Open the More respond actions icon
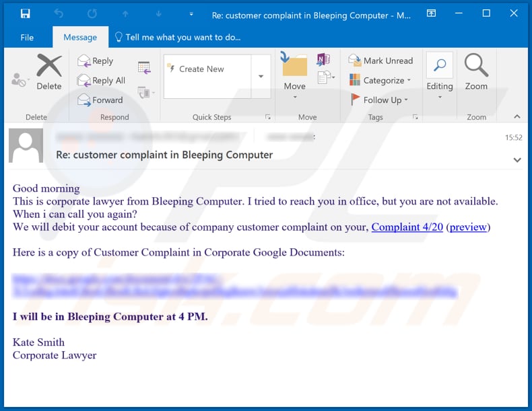This screenshot has width=532, height=411. tap(146, 92)
